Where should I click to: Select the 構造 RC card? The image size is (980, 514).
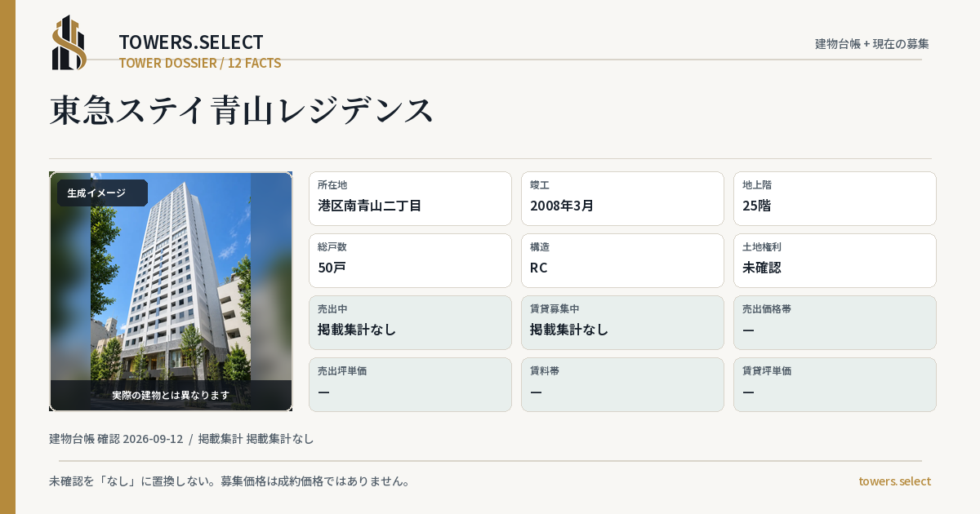[x=622, y=260]
